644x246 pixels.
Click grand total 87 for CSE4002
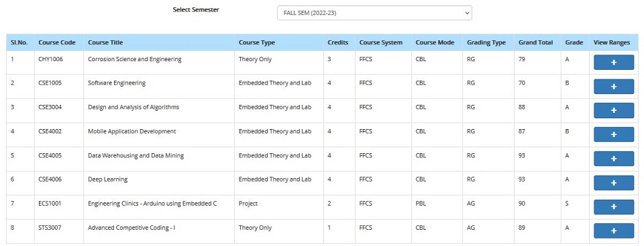click(522, 131)
